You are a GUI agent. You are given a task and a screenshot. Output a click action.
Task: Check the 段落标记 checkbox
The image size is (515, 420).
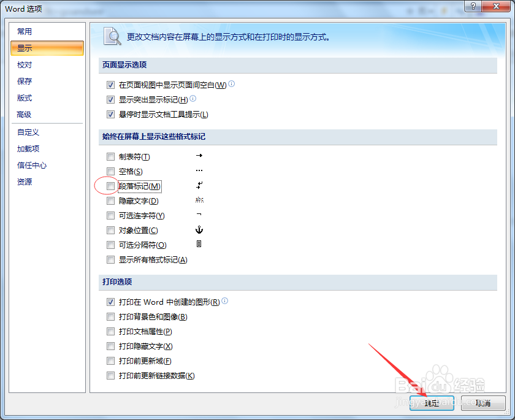pyautogui.click(x=111, y=186)
